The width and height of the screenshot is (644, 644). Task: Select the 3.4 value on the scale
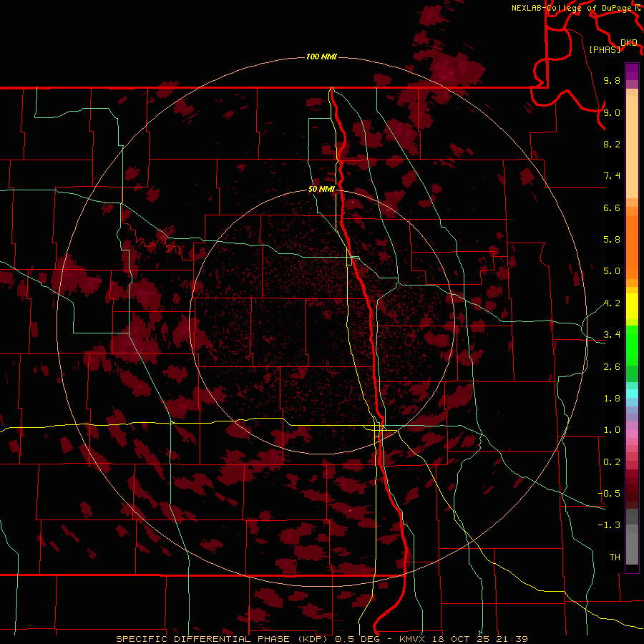(x=612, y=335)
